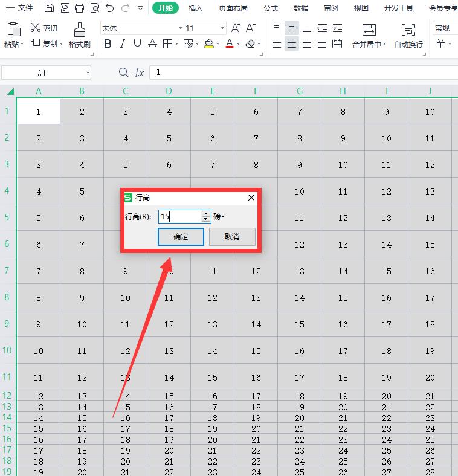Switch to the 页面布局 tab

pos(233,8)
